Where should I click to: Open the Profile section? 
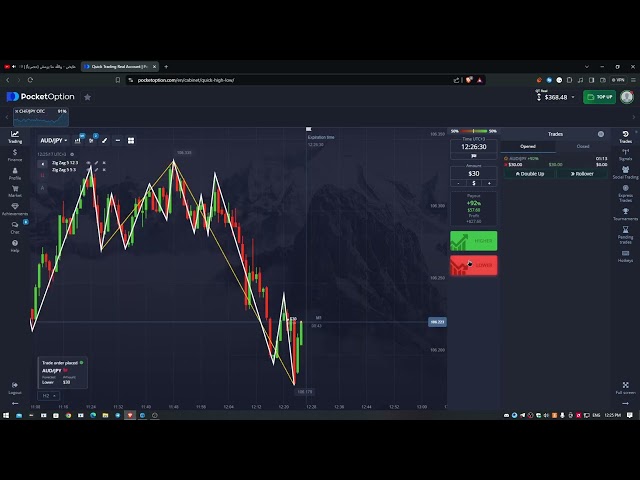(15, 173)
